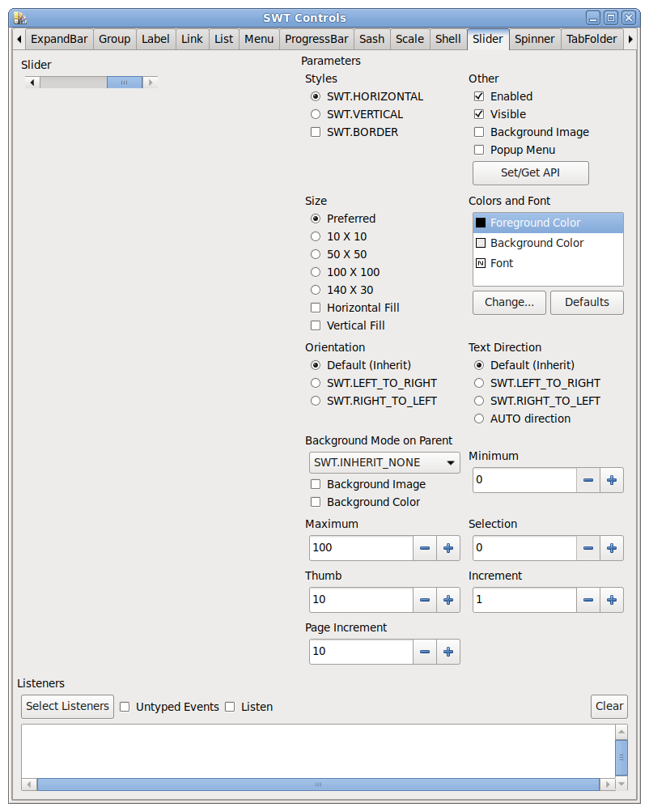Click listener log scroll-down arrow
The width and height of the screenshot is (649, 812).
click(621, 784)
